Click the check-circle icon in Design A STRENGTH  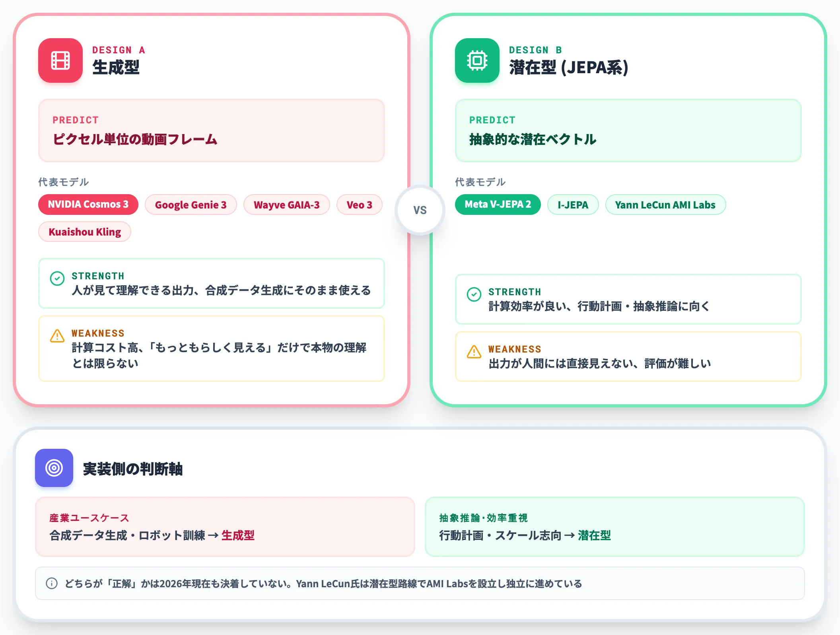pos(57,279)
